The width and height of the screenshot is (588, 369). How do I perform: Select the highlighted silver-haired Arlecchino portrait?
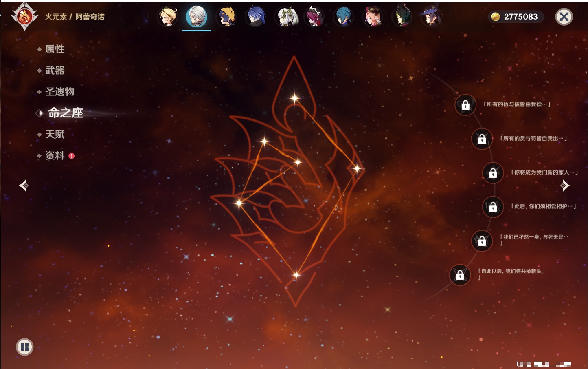pyautogui.click(x=197, y=17)
